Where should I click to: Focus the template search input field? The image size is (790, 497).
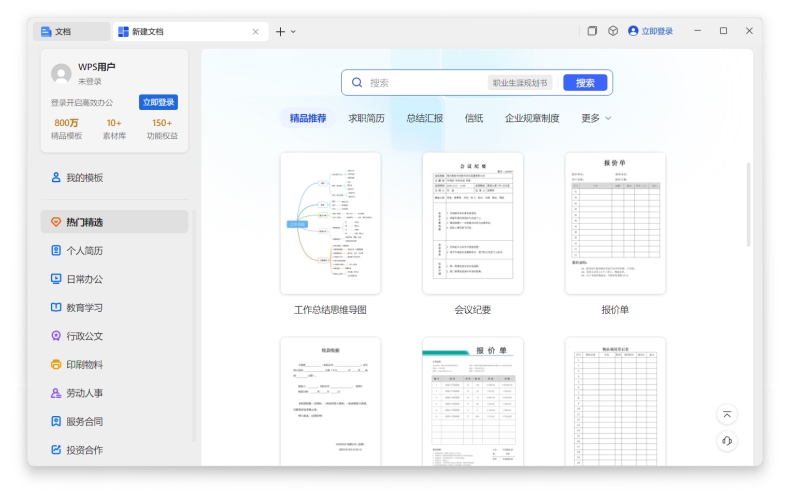pyautogui.click(x=477, y=83)
